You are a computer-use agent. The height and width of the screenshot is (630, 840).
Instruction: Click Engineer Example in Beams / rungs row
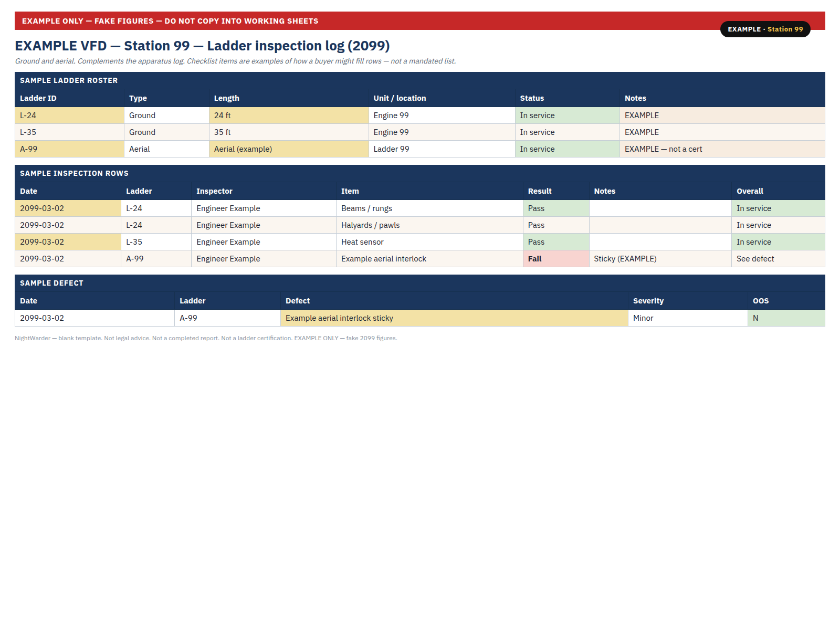[264, 208]
